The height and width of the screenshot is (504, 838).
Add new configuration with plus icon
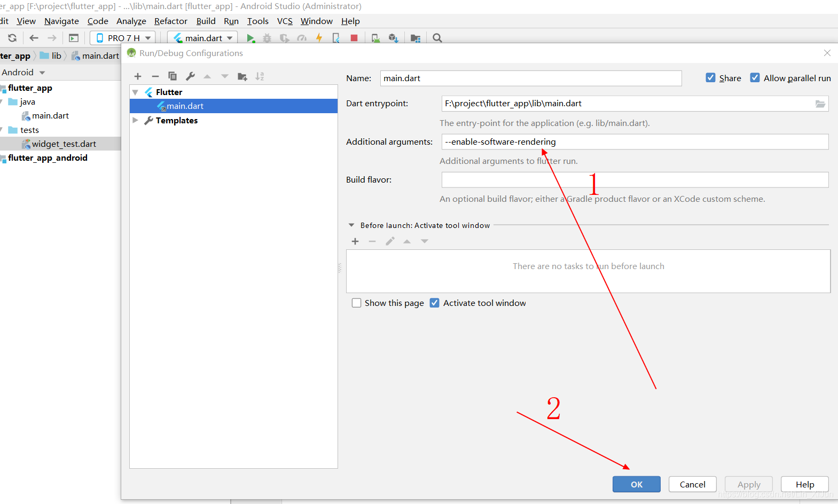pos(138,76)
